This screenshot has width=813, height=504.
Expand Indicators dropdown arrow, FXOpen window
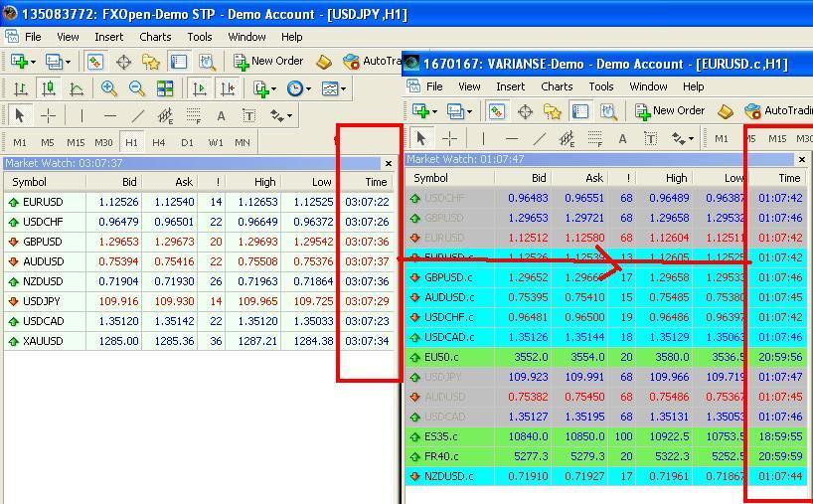point(273,89)
